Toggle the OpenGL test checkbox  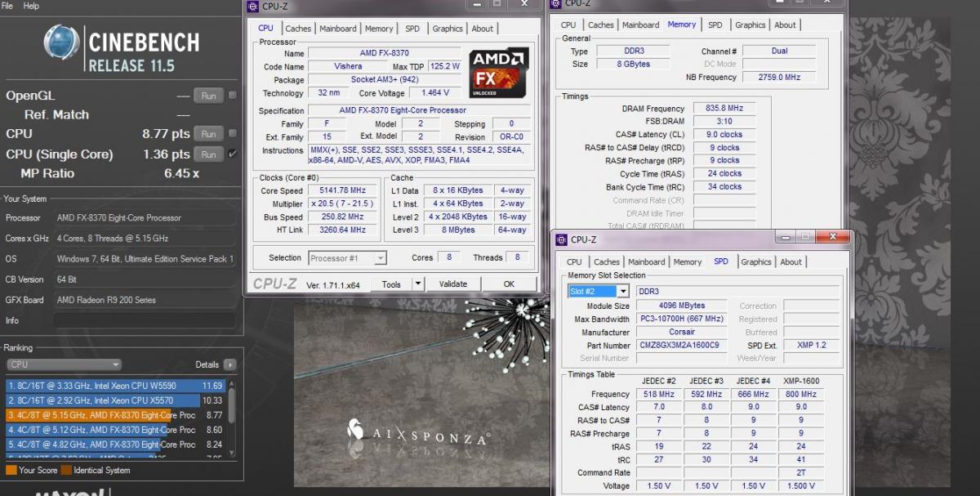pos(233,96)
